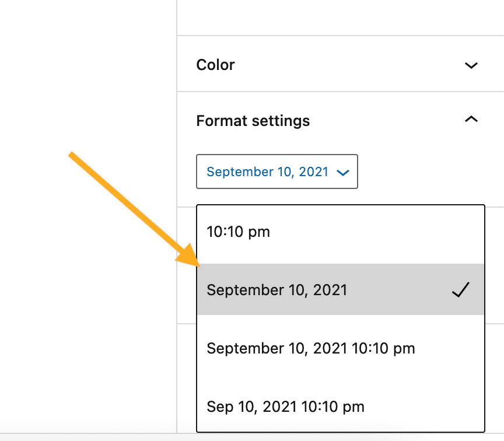
Task: Click the Format settings heading
Action: pos(253,120)
